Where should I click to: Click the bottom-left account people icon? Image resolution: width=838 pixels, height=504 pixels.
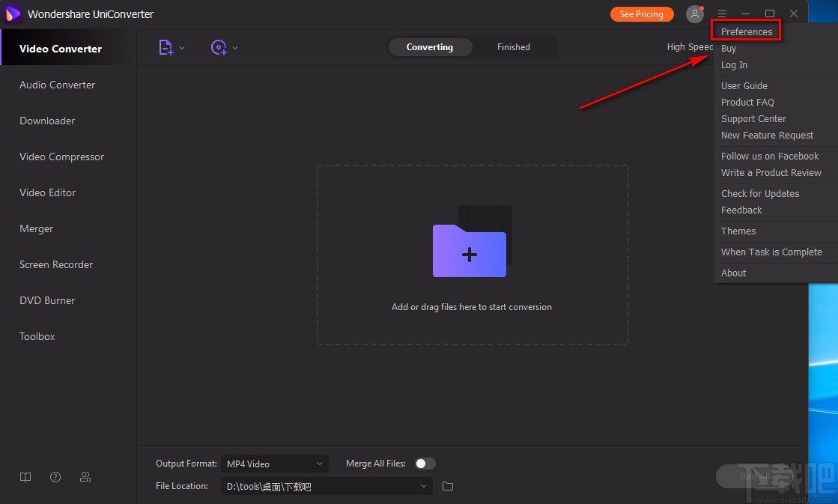click(x=85, y=477)
